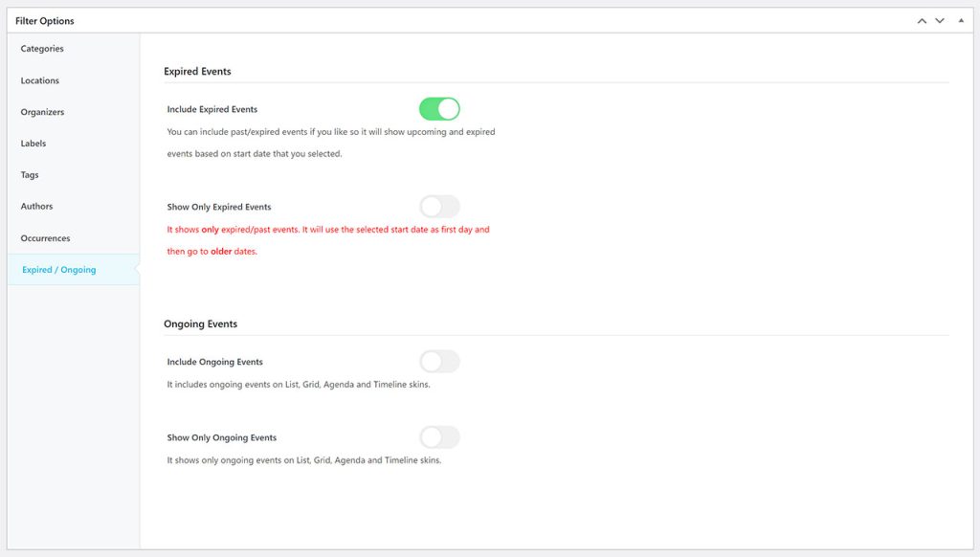The image size is (980, 557).
Task: Select the Occurrences section
Action: (42, 237)
